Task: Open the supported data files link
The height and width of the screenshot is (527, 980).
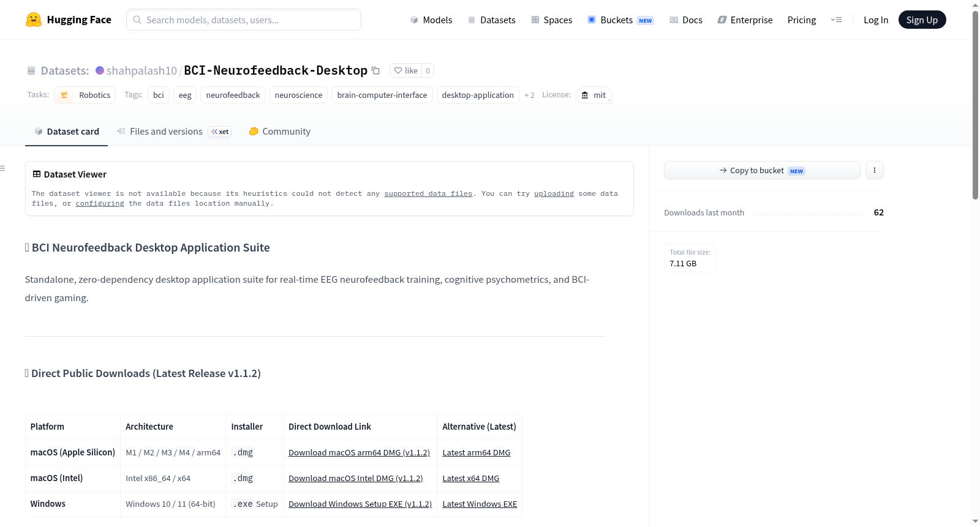Action: 428,193
